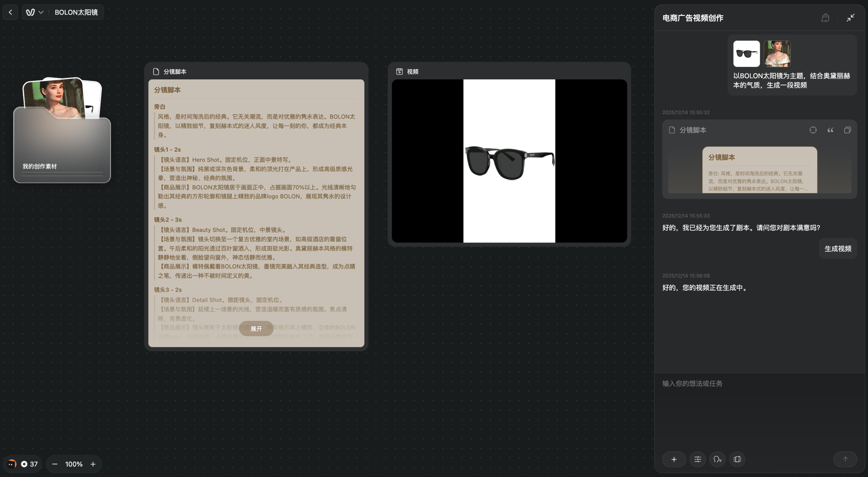
Task: Open the settings sliders icon
Action: 697,459
